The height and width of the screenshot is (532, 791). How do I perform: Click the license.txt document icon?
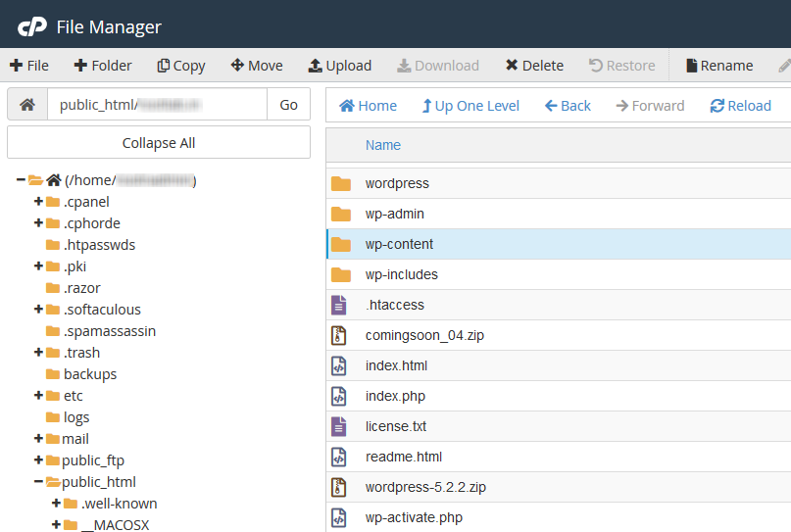pos(339,426)
